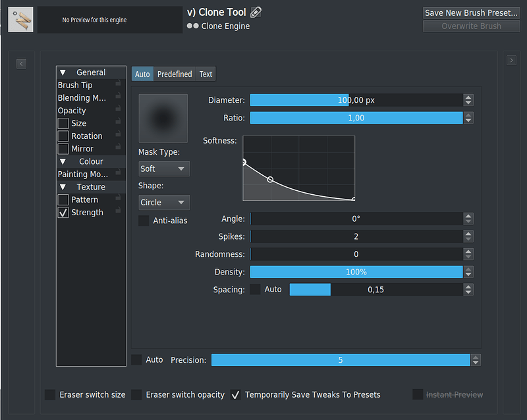Open the Shape Circle dropdown
This screenshot has width=527, height=420.
(x=164, y=202)
